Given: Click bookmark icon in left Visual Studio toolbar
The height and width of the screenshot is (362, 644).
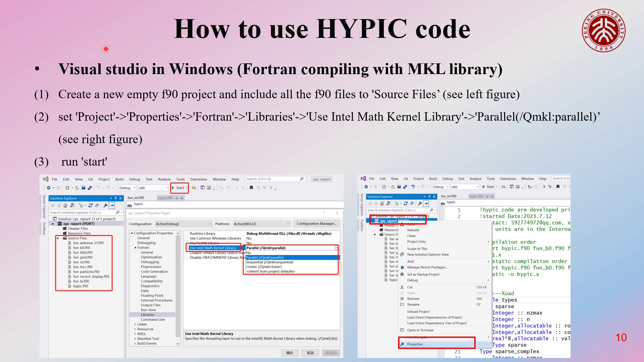Looking at the screenshot, I should pyautogui.click(x=251, y=188).
